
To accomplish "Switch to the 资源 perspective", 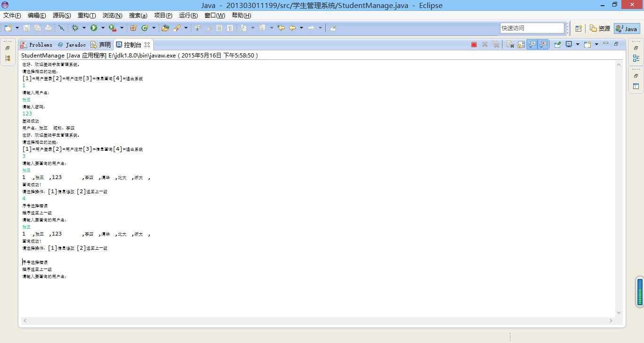I will pos(600,28).
